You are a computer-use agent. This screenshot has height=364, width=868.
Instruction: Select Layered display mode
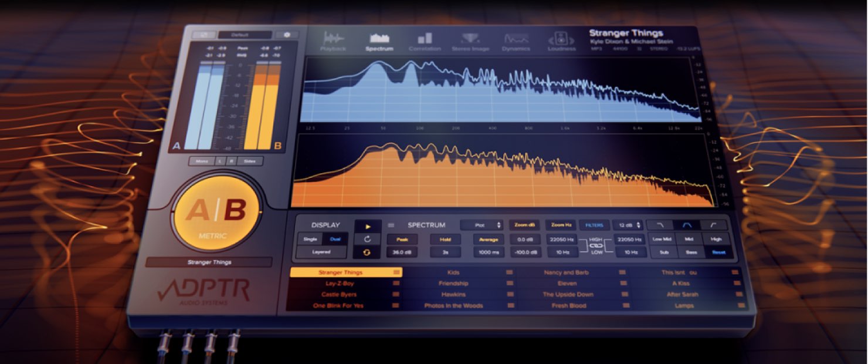pyautogui.click(x=321, y=252)
